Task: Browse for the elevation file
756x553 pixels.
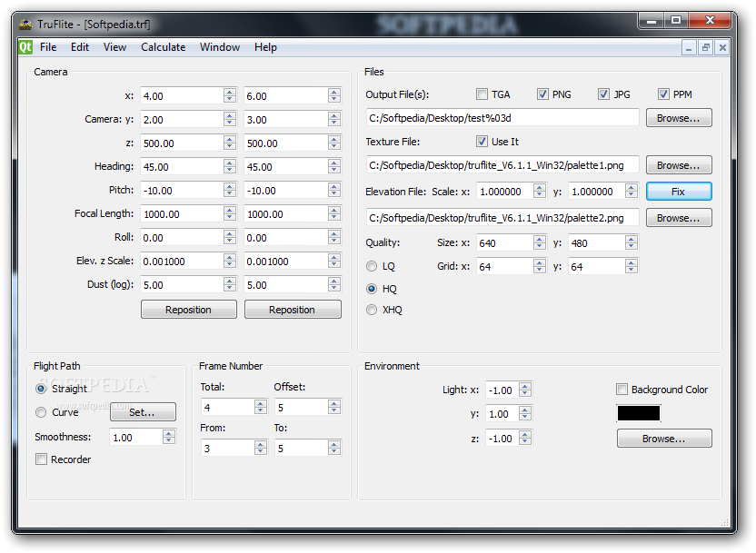Action: (x=679, y=218)
